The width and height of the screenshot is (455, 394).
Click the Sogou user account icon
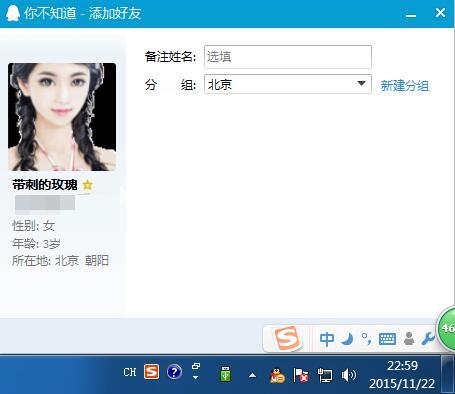pyautogui.click(x=409, y=339)
